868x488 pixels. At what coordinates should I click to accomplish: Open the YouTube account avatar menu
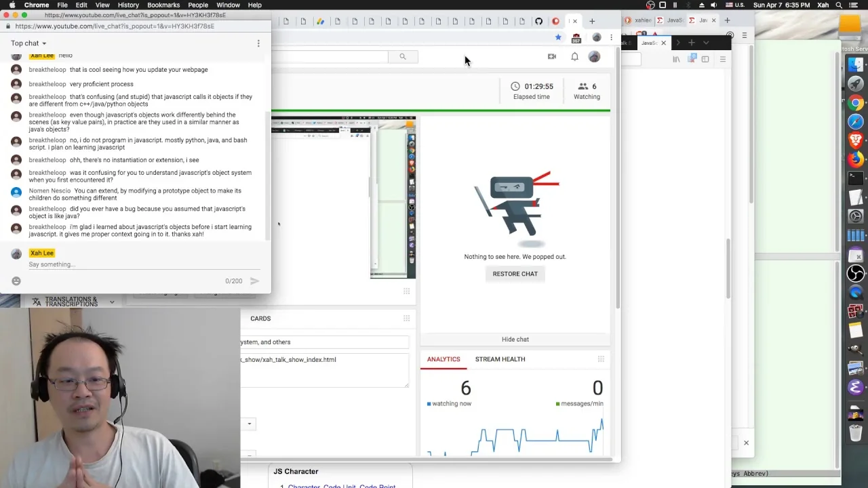[x=594, y=57]
